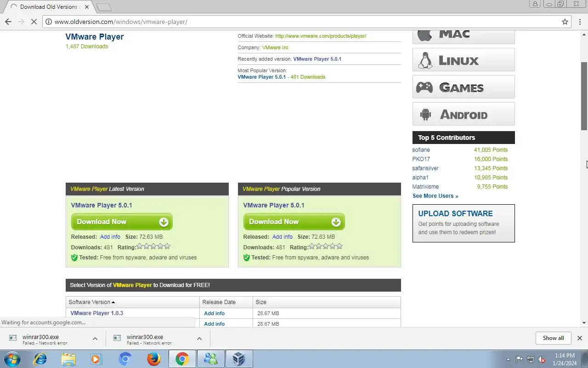Click Add info in Latest Version box

tap(110, 237)
